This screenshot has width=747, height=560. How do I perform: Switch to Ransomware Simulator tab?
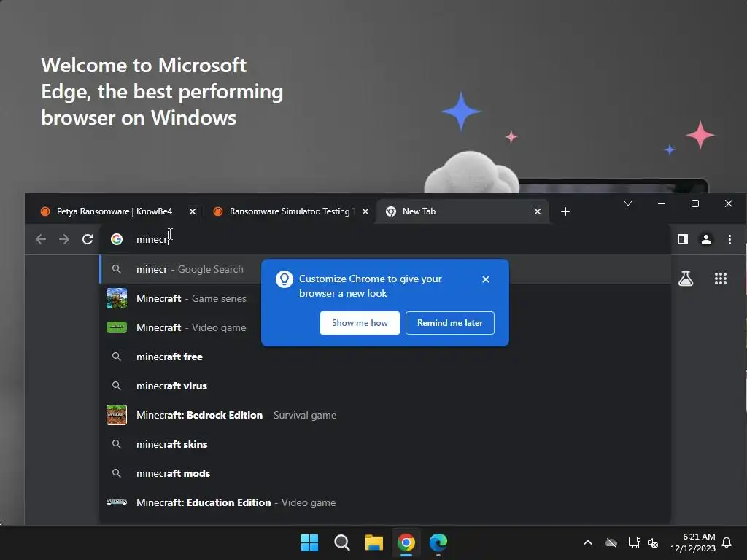click(290, 211)
